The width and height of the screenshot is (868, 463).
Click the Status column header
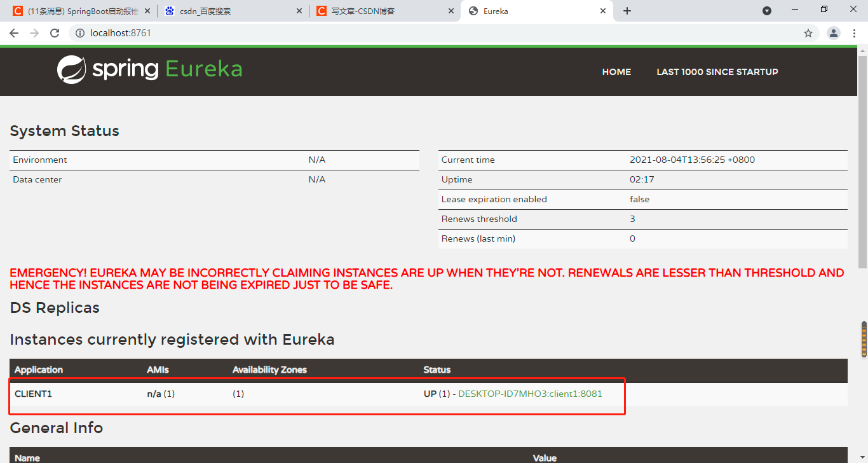pos(437,370)
